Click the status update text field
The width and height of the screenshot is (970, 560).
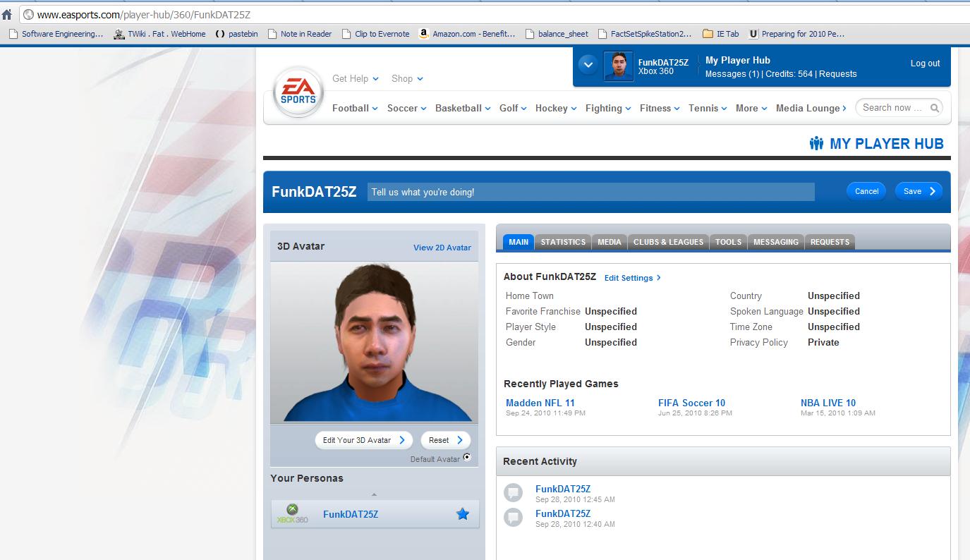click(590, 192)
